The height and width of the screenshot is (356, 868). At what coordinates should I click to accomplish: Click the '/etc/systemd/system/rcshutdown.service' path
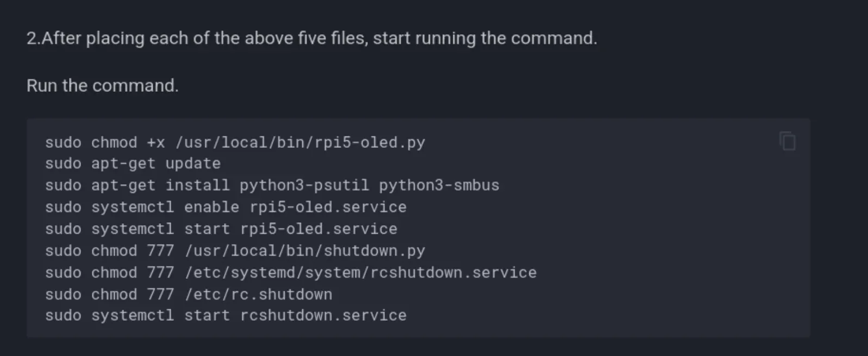(x=360, y=272)
